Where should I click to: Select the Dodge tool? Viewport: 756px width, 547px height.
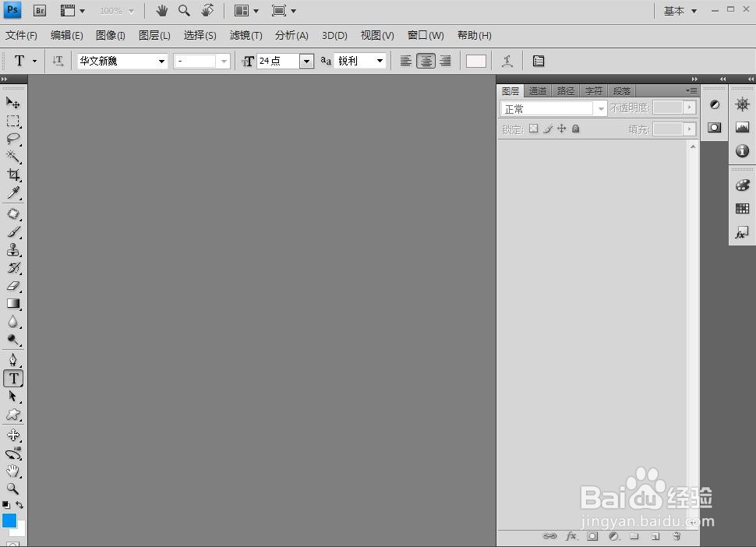pyautogui.click(x=13, y=340)
